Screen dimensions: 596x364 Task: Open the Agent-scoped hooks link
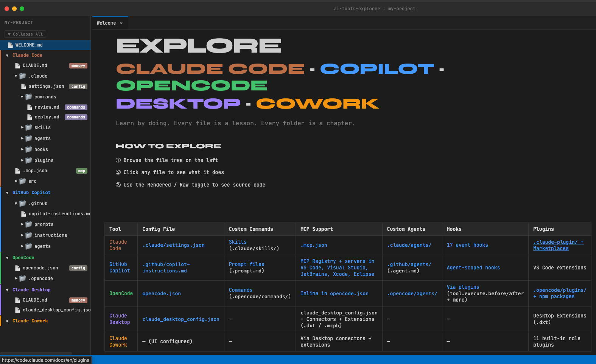click(x=473, y=268)
